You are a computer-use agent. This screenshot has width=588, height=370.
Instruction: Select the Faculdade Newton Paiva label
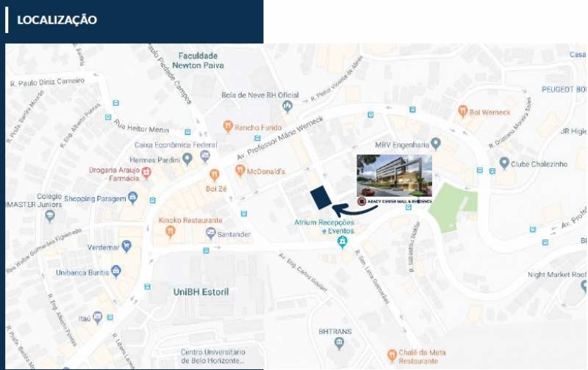(198, 61)
